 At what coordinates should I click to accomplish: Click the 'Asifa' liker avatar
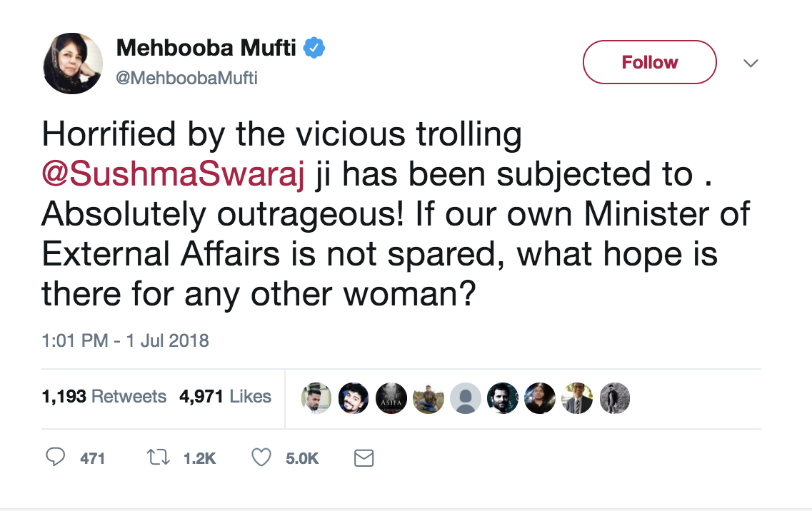(x=391, y=398)
